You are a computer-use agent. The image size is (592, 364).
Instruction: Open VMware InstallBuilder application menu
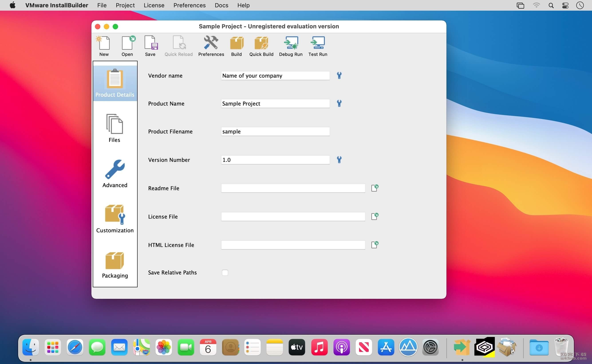57,5
